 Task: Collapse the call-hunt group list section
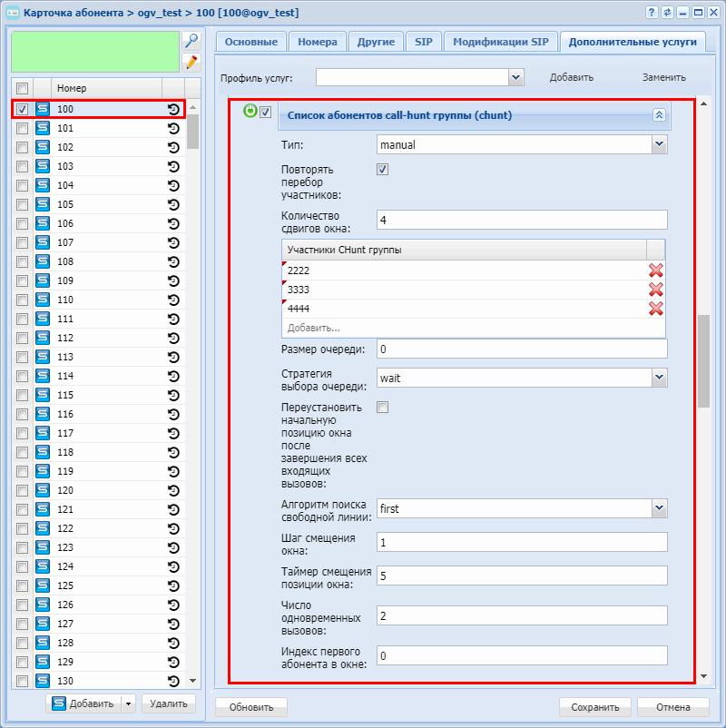point(659,115)
